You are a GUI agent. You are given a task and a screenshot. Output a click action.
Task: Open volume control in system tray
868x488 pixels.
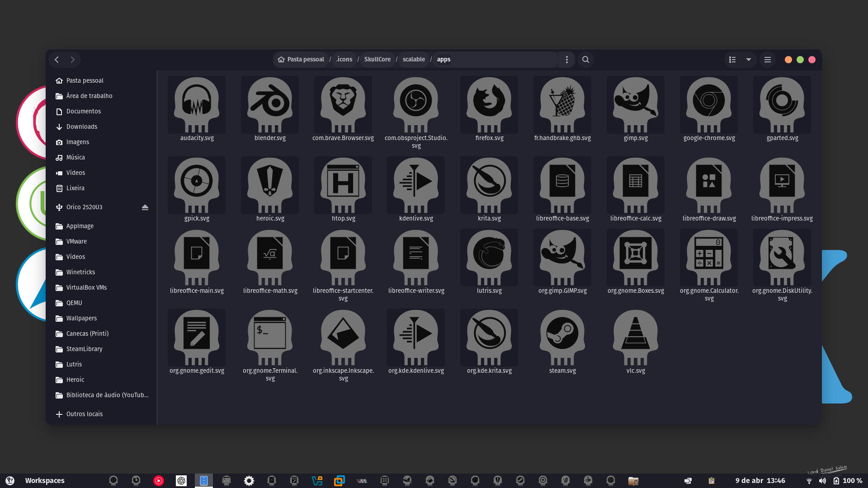[x=822, y=481]
